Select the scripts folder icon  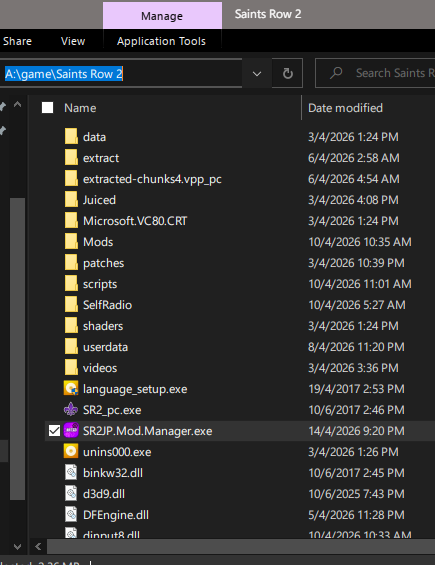71,284
